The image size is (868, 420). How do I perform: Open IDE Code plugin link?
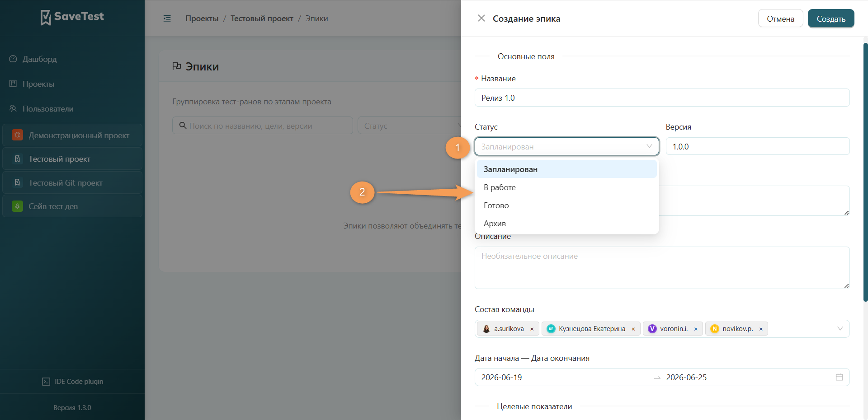click(x=73, y=382)
